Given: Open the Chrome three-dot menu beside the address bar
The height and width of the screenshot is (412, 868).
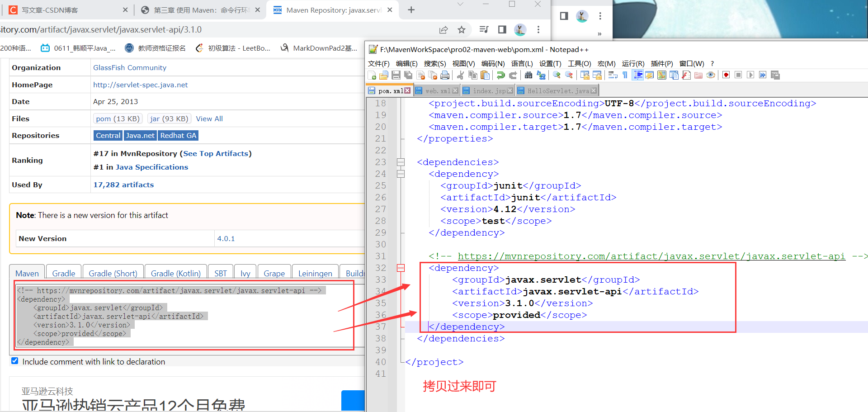Looking at the screenshot, I should pos(538,30).
